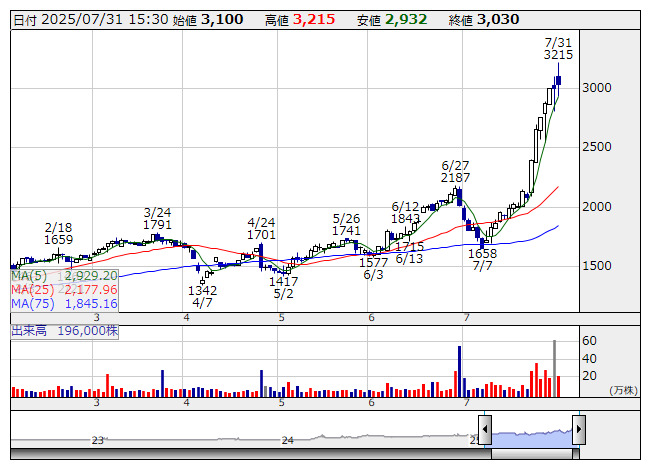This screenshot has height=470, width=653.
Task: Click the 6/27 peak label 2187
Action: [x=455, y=177]
